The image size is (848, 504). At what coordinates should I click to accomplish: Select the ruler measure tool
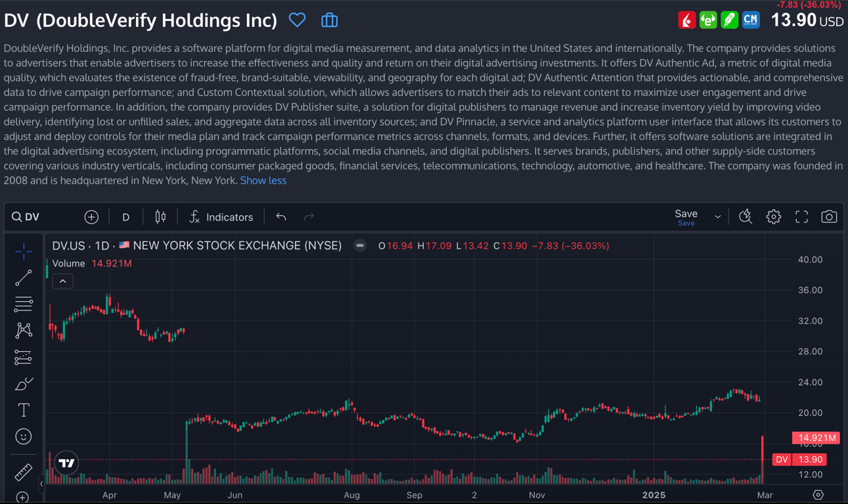coord(24,472)
